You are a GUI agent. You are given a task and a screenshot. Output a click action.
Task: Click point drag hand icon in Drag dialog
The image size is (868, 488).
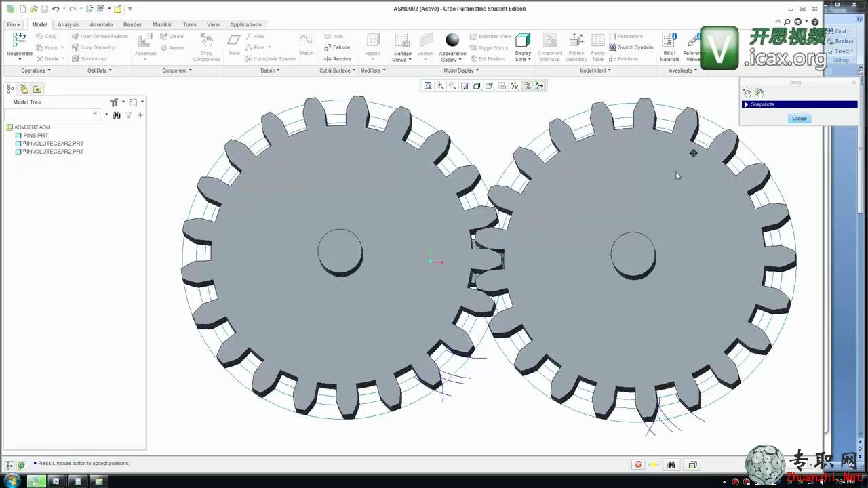tap(747, 93)
